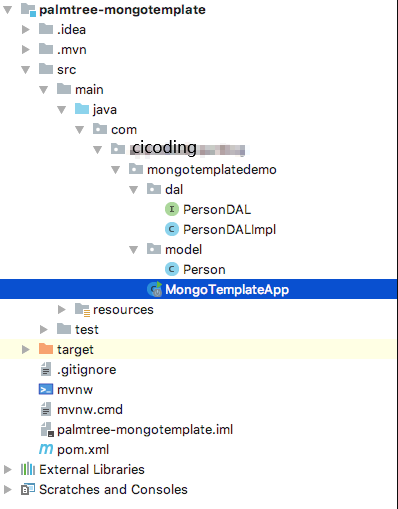The image size is (398, 509).
Task: Select the .gitignore file
Action: (x=87, y=369)
